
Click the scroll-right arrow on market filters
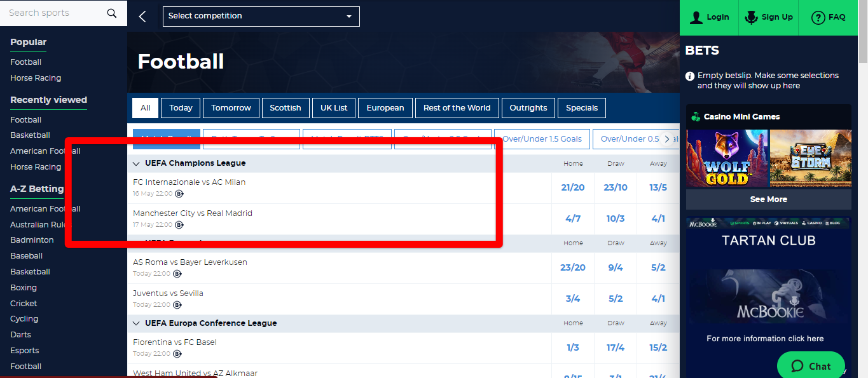667,139
